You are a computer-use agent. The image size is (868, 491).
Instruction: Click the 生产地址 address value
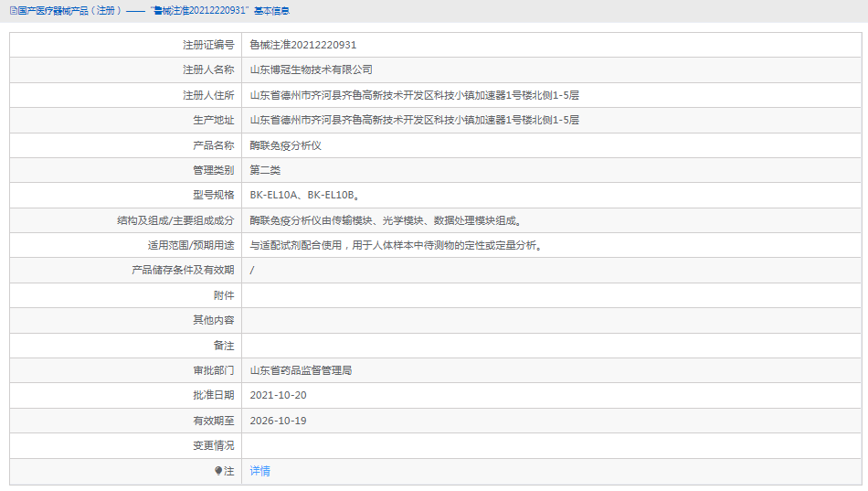point(414,121)
